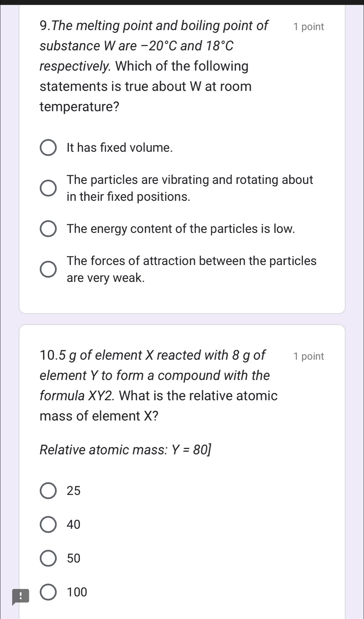Click the number text '50' in the answer options

click(74, 558)
